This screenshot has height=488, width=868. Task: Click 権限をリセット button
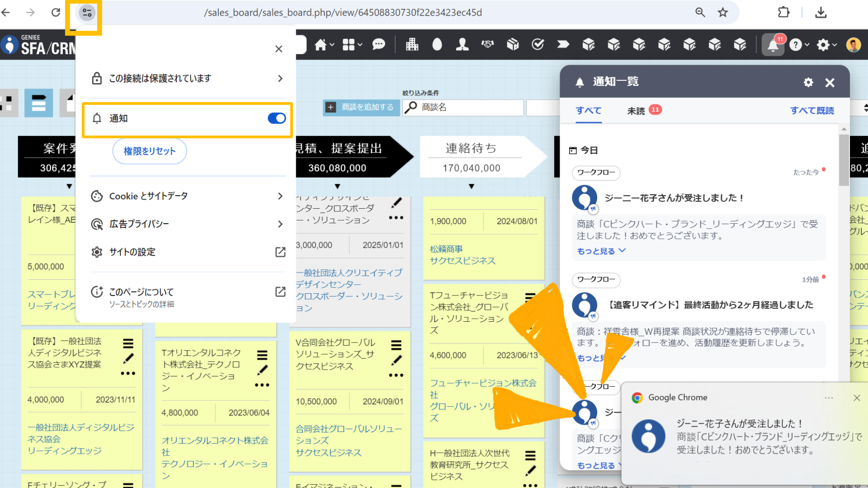150,151
